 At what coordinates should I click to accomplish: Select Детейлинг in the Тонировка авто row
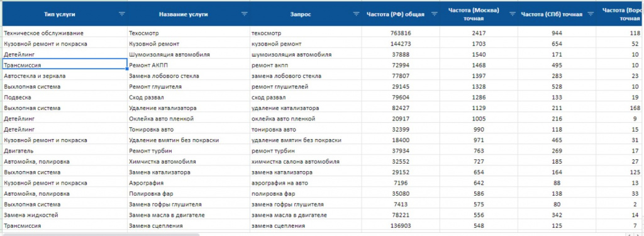(x=65, y=129)
